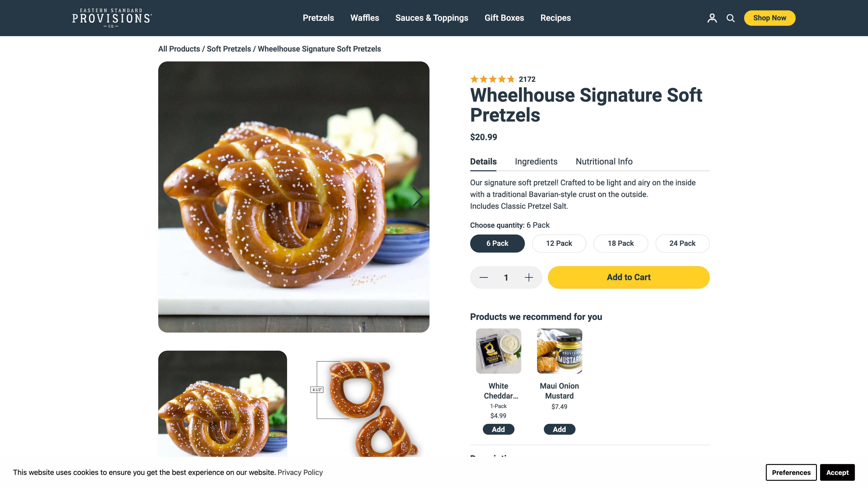
Task: Open the Gift Boxes menu
Action: click(504, 18)
